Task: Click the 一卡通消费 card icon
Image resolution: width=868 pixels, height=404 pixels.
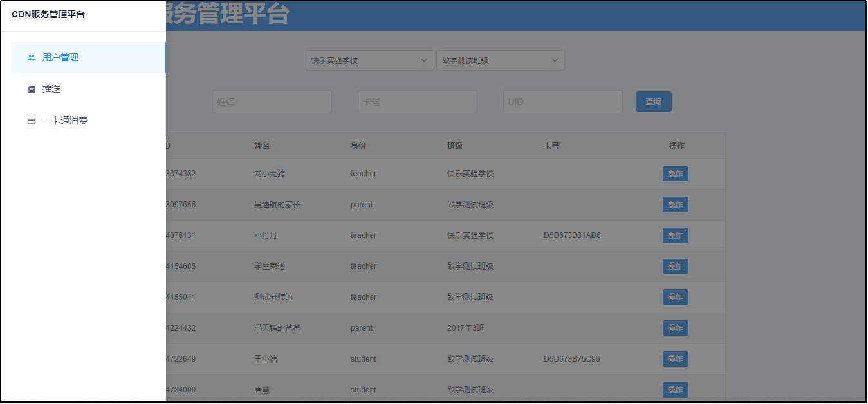Action: coord(32,121)
